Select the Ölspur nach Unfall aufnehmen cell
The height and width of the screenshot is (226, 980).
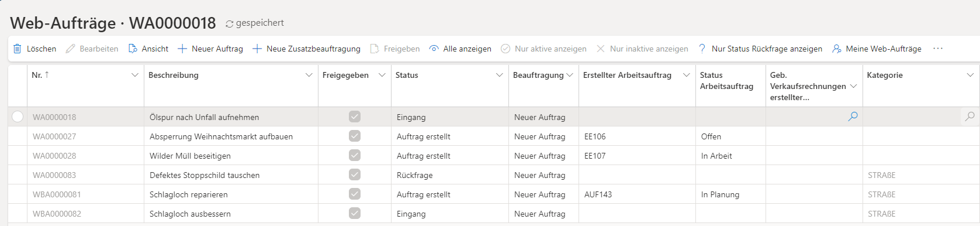pyautogui.click(x=231, y=117)
